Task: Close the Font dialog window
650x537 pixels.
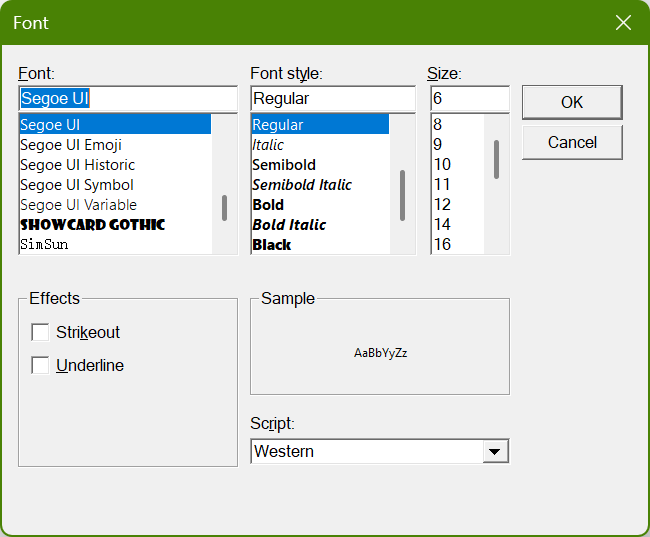Action: click(x=623, y=23)
